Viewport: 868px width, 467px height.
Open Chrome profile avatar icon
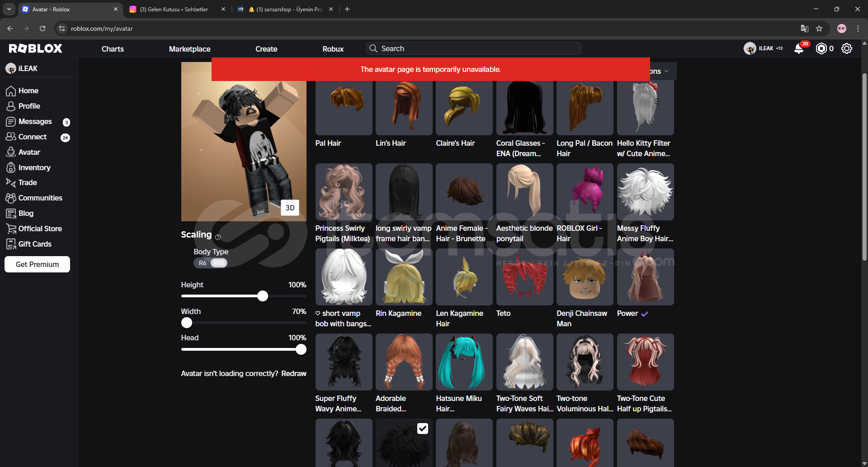click(842, 29)
